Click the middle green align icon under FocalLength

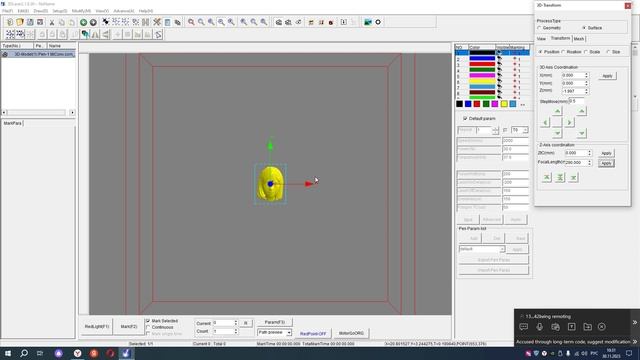click(560, 177)
